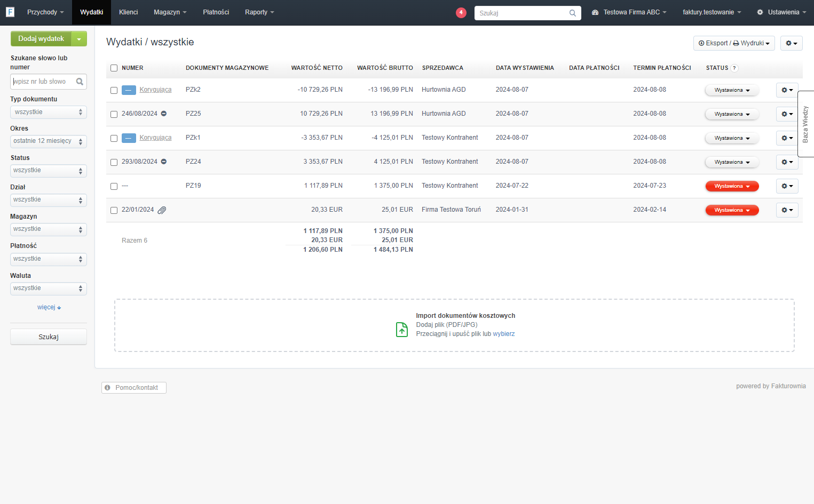Expand arrow next to Dodaj wydatek button

pos(79,39)
